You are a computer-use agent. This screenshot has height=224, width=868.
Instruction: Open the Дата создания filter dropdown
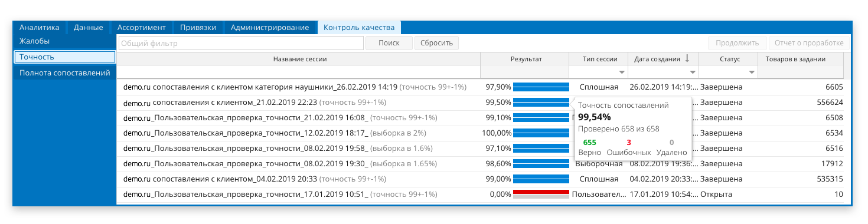pos(693,72)
